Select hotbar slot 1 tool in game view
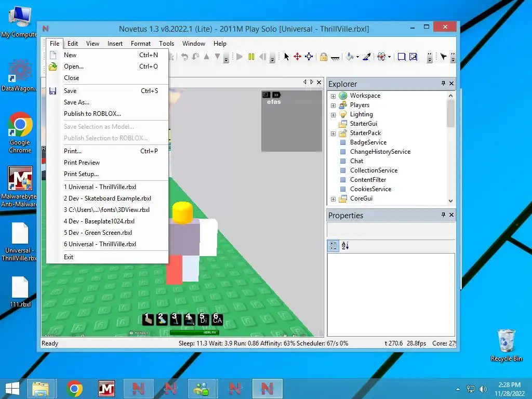This screenshot has width=532, height=399. (x=148, y=319)
